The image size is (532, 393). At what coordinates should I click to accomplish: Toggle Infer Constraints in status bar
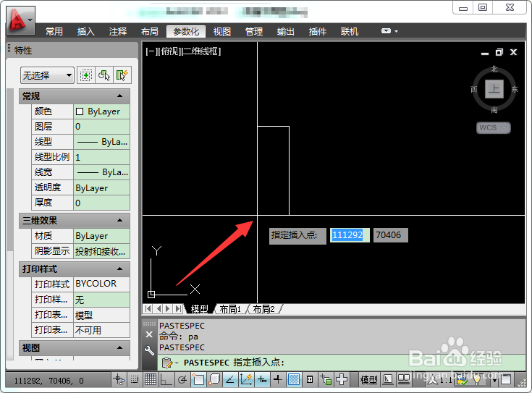point(119,379)
